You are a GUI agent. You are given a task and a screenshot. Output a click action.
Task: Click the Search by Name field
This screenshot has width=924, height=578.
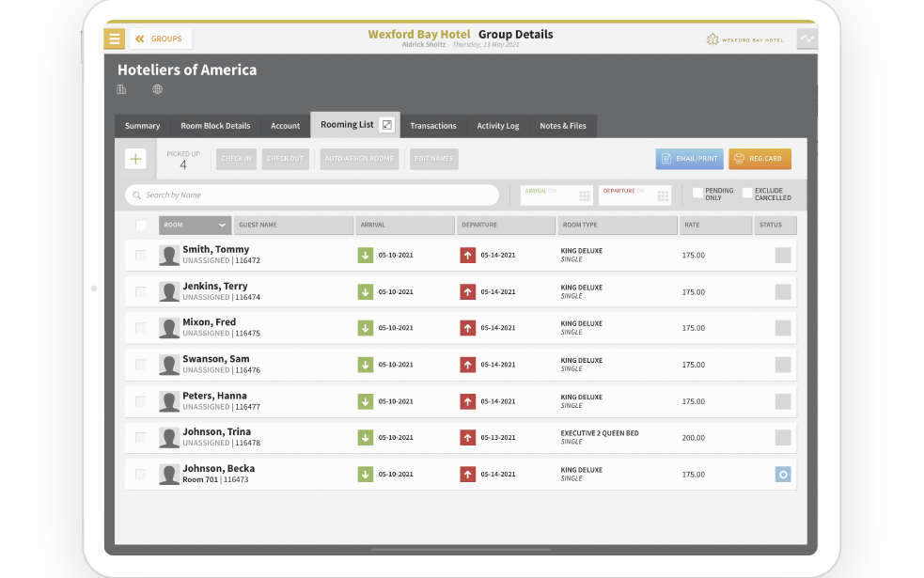tap(312, 195)
